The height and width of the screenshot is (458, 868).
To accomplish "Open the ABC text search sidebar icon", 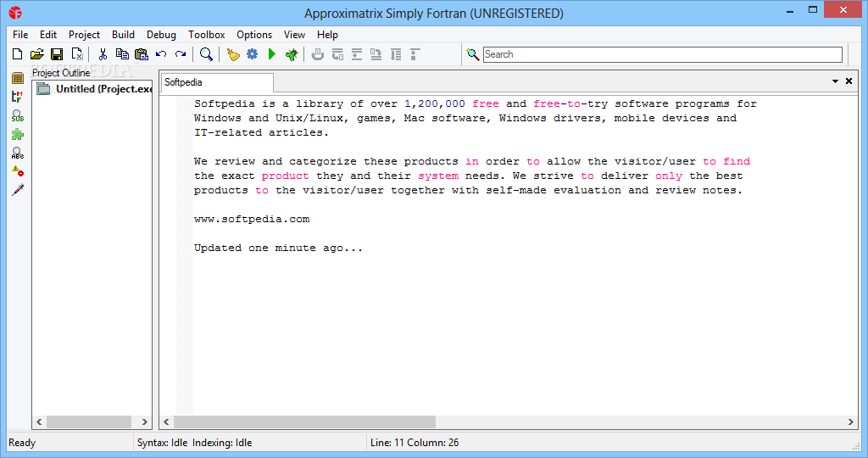I will pos(18,153).
